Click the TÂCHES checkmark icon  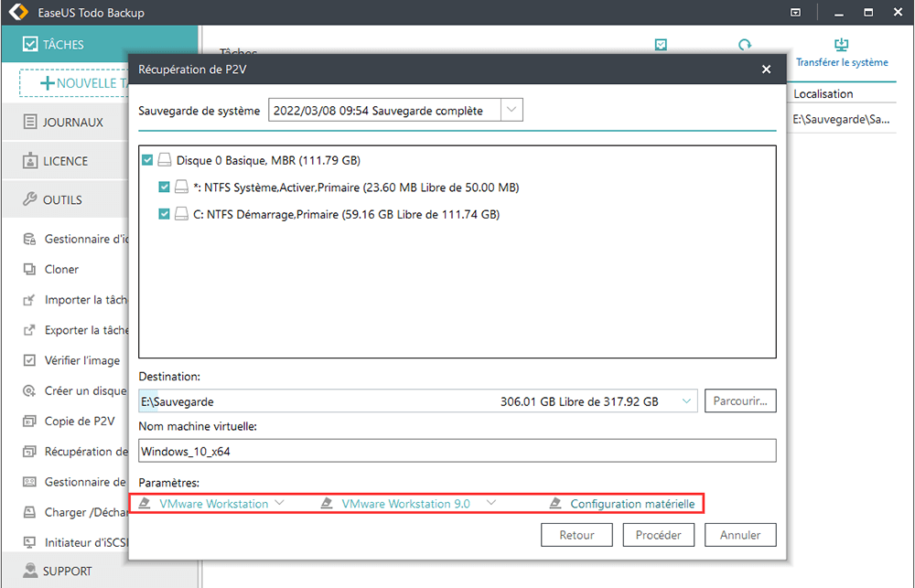click(30, 44)
